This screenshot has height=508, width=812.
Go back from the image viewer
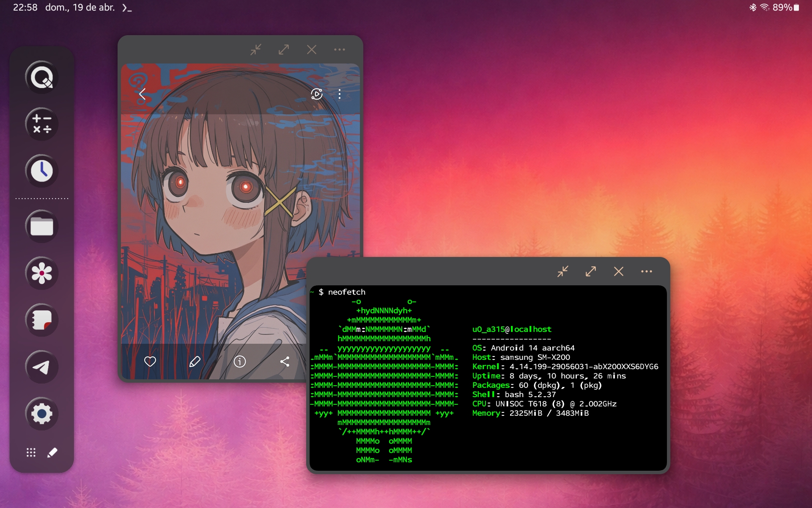[x=143, y=94]
